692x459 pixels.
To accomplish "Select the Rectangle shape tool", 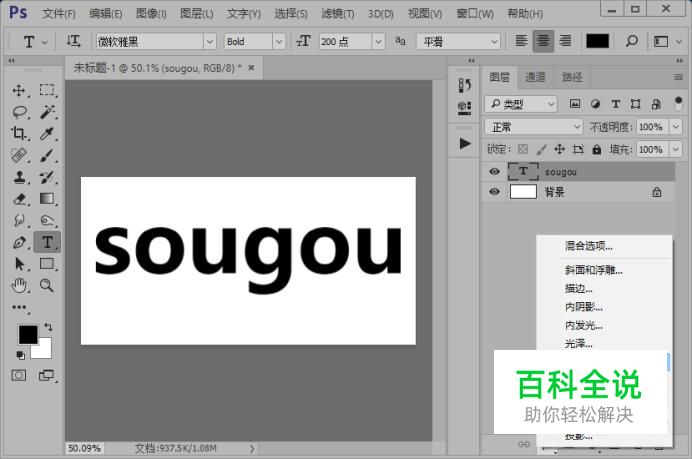I will click(x=47, y=264).
